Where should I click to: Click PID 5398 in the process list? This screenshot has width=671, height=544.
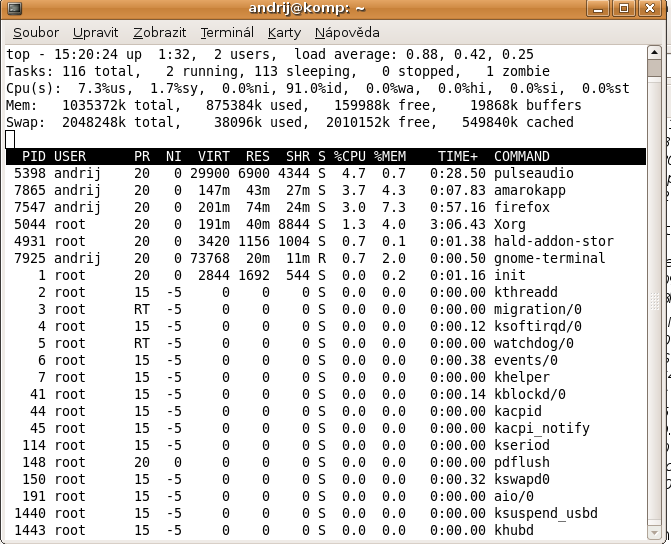[x=30, y=173]
